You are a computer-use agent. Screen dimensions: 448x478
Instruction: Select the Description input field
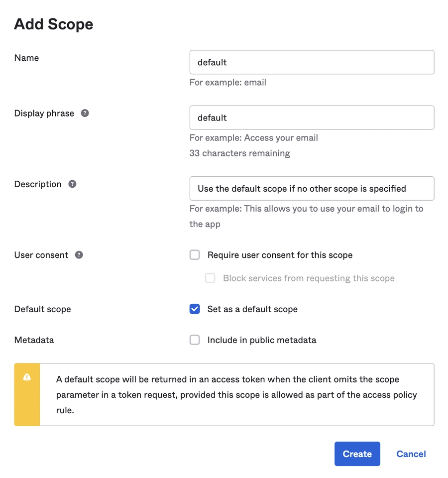coord(312,189)
